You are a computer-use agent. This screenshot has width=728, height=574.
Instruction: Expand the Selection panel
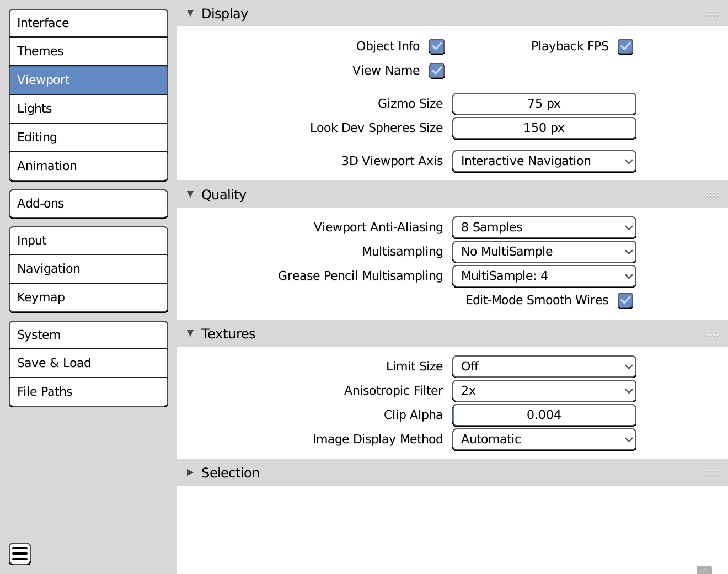(190, 472)
